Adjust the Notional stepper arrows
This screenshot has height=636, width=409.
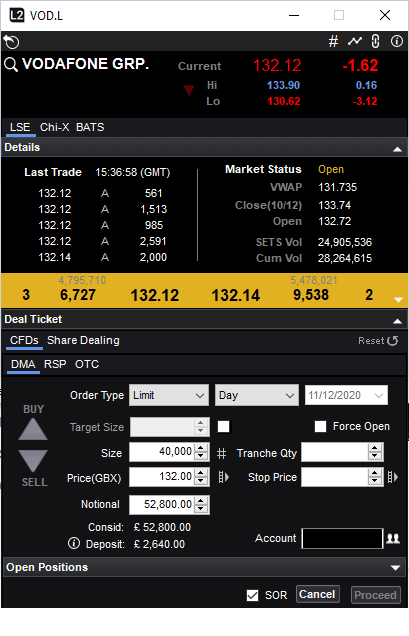coord(201,504)
